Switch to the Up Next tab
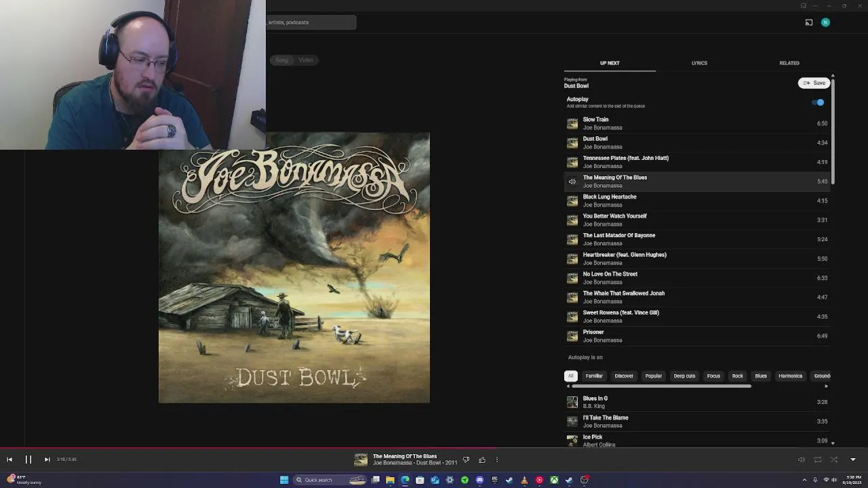Image resolution: width=868 pixels, height=488 pixels. pyautogui.click(x=610, y=63)
